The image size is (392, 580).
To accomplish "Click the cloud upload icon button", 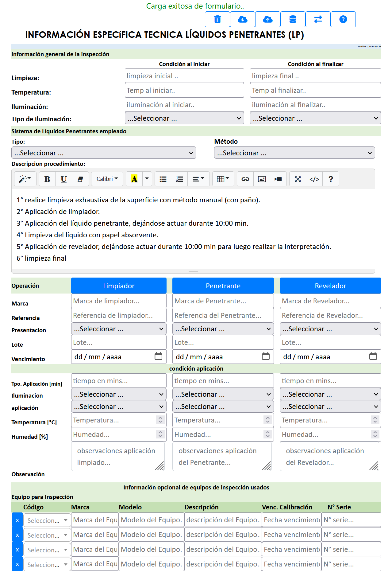I will tap(268, 19).
